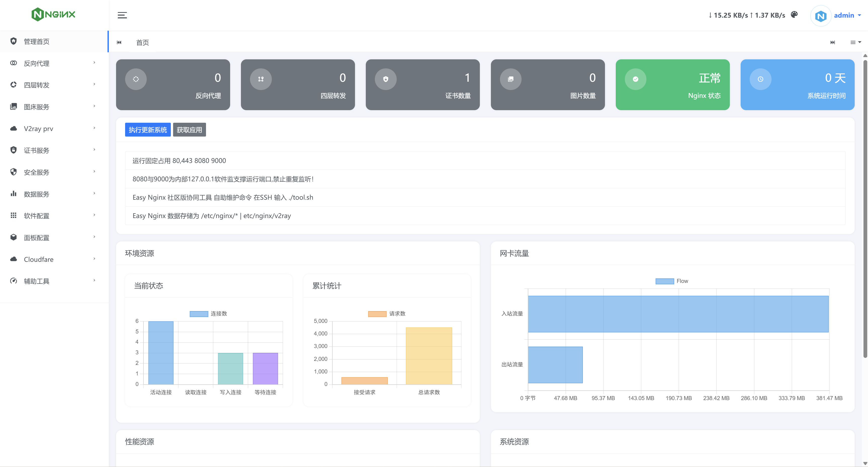The image size is (868, 467).
Task: Click the 图床服务 image icon
Action: point(14,107)
